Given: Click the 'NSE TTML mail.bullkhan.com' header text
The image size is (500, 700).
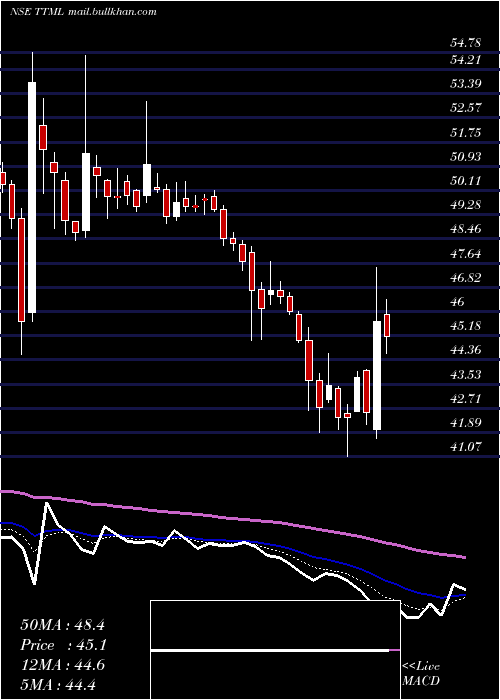Looking at the screenshot, I should [83, 12].
